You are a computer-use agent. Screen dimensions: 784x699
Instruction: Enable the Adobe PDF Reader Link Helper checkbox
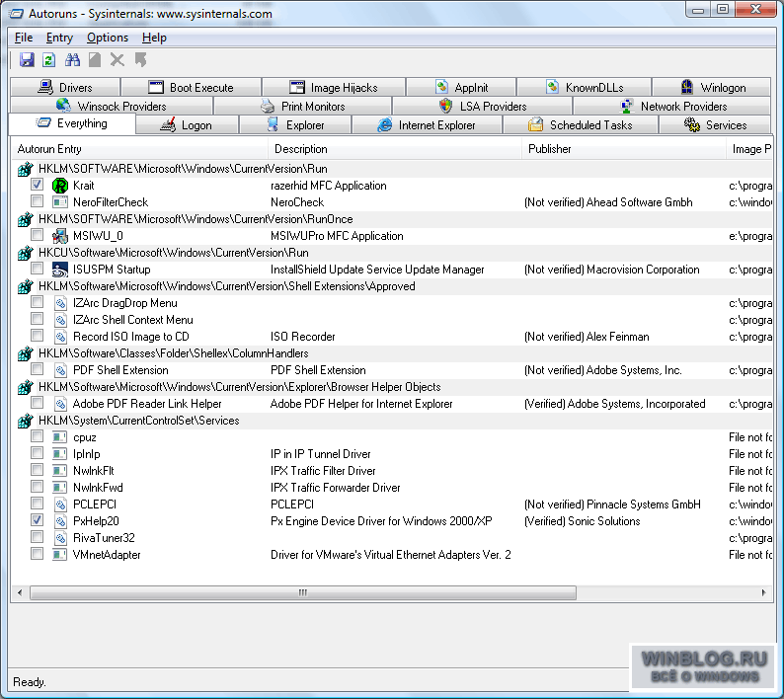coord(37,403)
